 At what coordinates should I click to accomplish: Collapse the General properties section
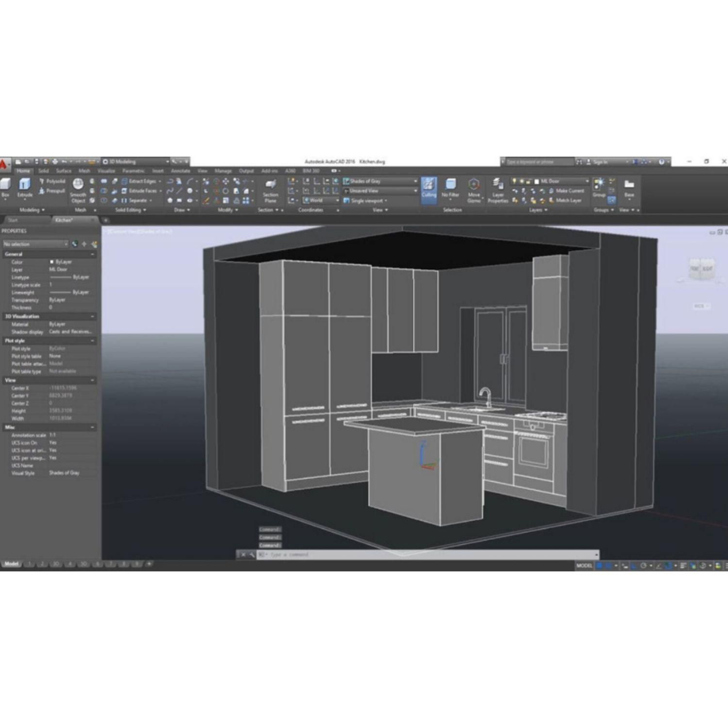[92, 254]
